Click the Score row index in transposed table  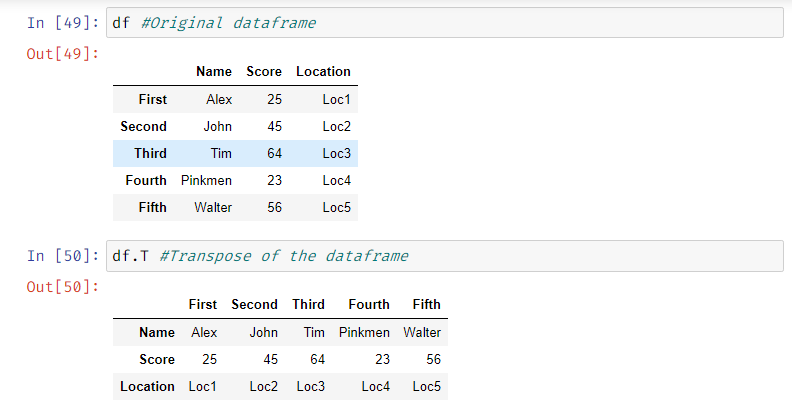[x=157, y=359]
